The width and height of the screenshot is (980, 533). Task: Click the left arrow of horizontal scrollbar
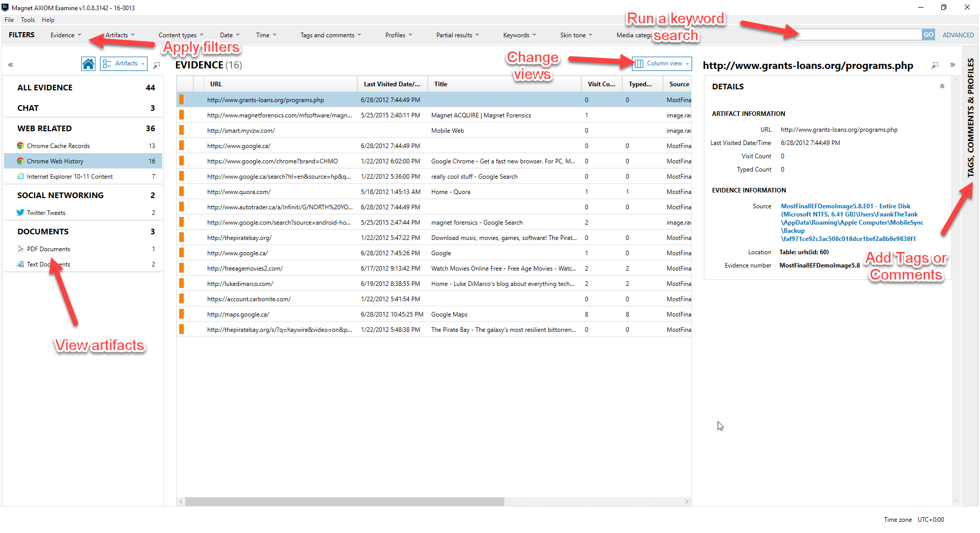(181, 502)
